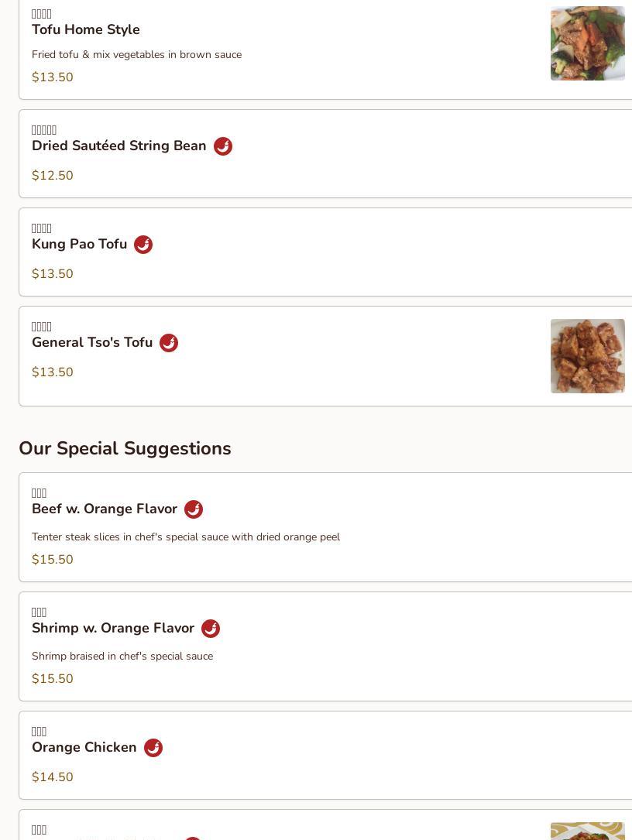Click spicy icon beside Beef w. Orange Flavor
Screen dimensions: 632x840
pos(194,509)
